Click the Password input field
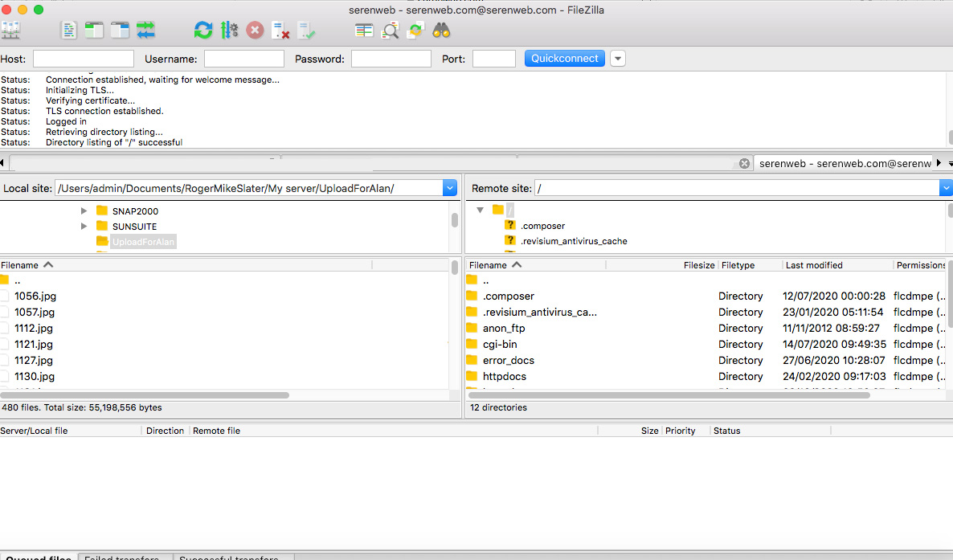Screen dimensions: 953x560 coord(391,59)
